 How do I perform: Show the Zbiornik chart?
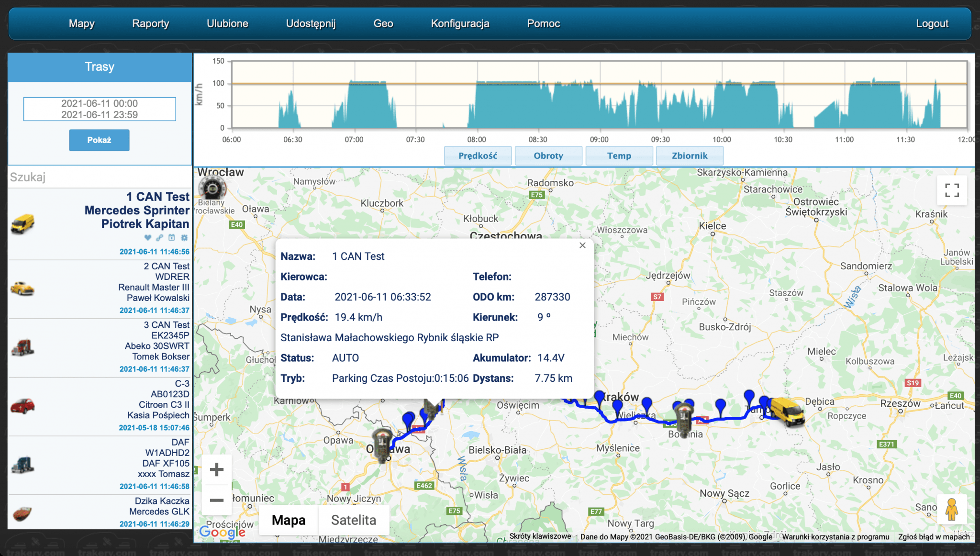pyautogui.click(x=690, y=156)
